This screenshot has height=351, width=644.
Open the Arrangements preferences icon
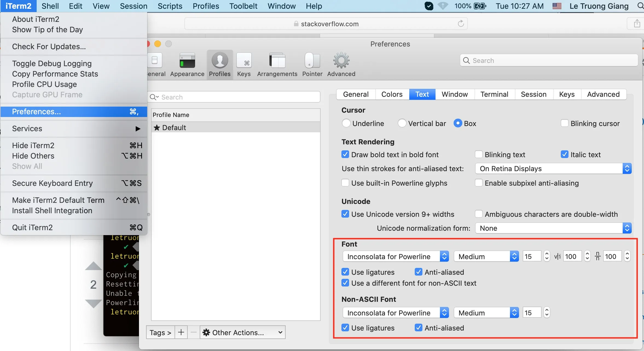pos(277,61)
